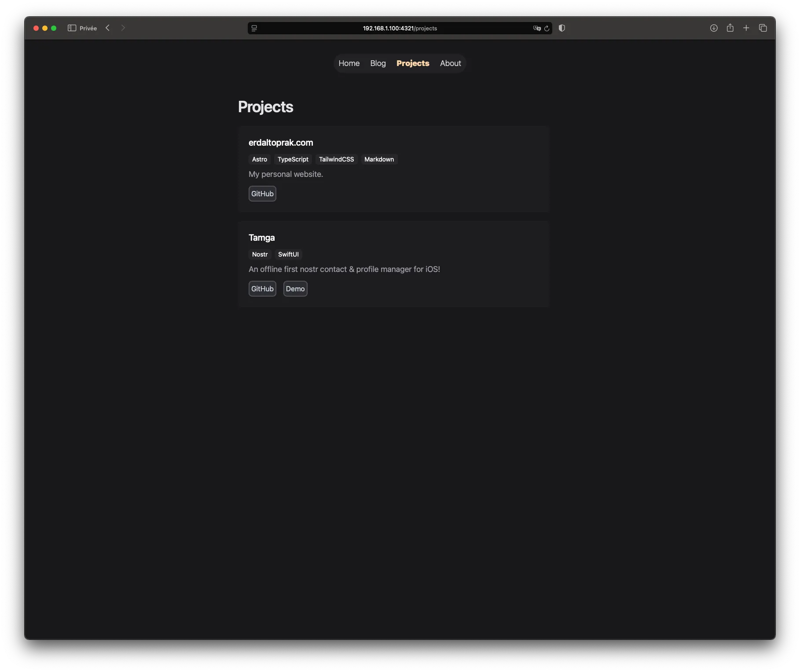800x672 pixels.
Task: Open a new tab
Action: [x=746, y=28]
